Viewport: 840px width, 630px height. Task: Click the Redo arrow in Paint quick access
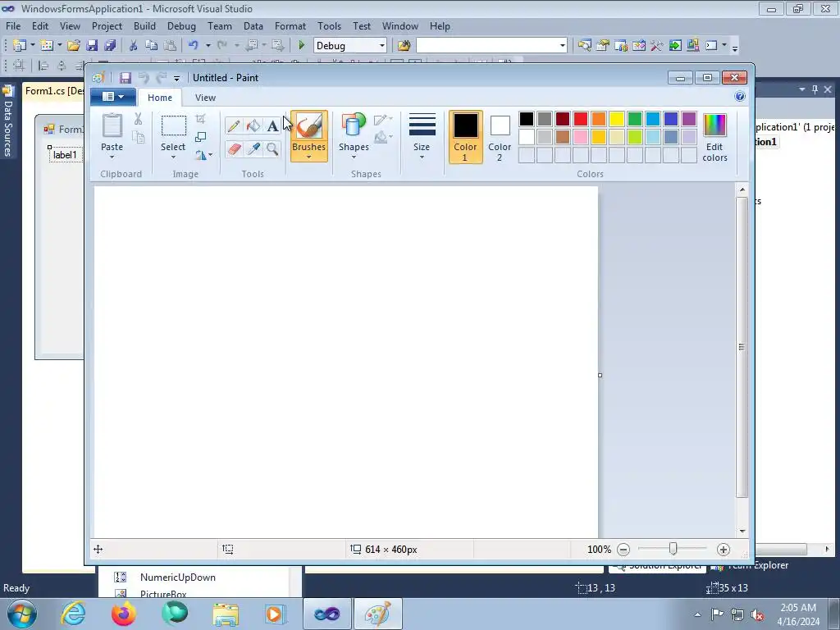click(162, 78)
